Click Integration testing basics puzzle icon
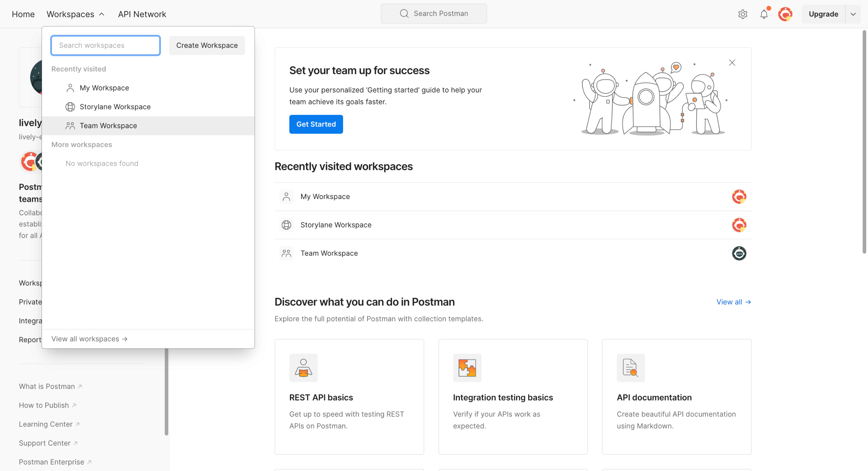 (467, 368)
